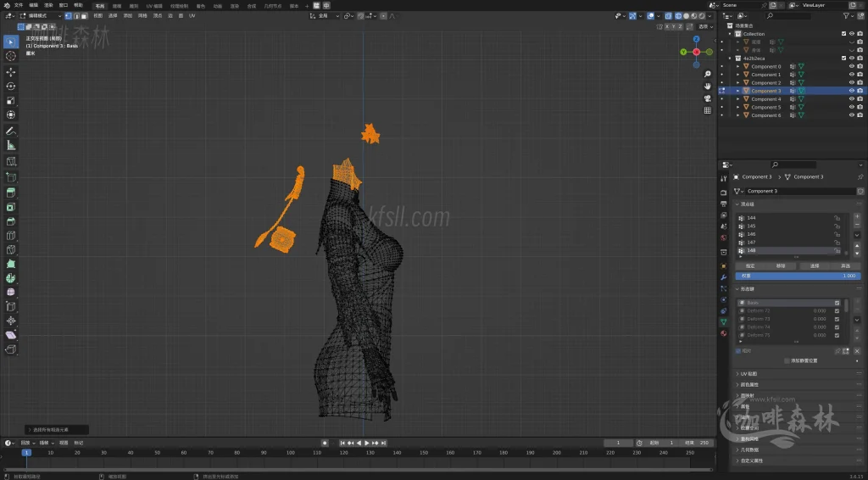Click the zoom view magnifier icon
Screen dimensions: 868x480
[x=708, y=74]
